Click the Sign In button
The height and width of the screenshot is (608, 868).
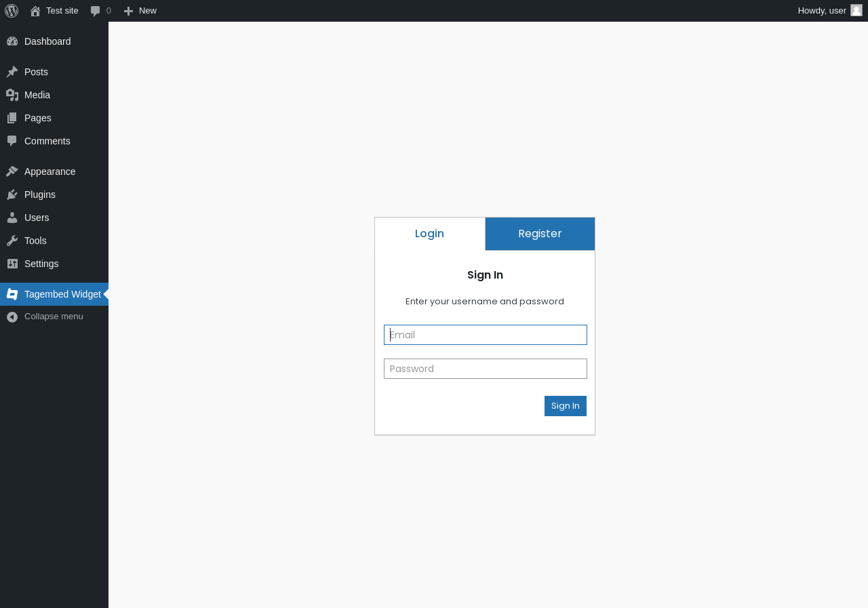566,406
